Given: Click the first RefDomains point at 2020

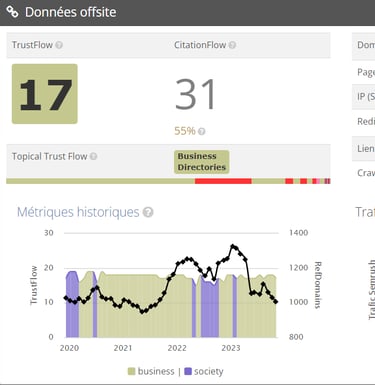Looking at the screenshot, I should click(x=66, y=298).
